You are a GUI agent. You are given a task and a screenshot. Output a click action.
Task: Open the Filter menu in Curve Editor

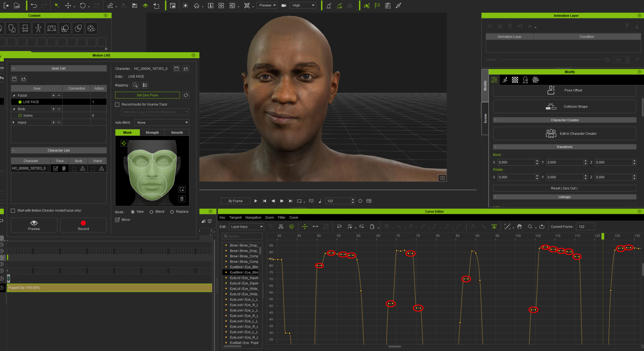[281, 218]
